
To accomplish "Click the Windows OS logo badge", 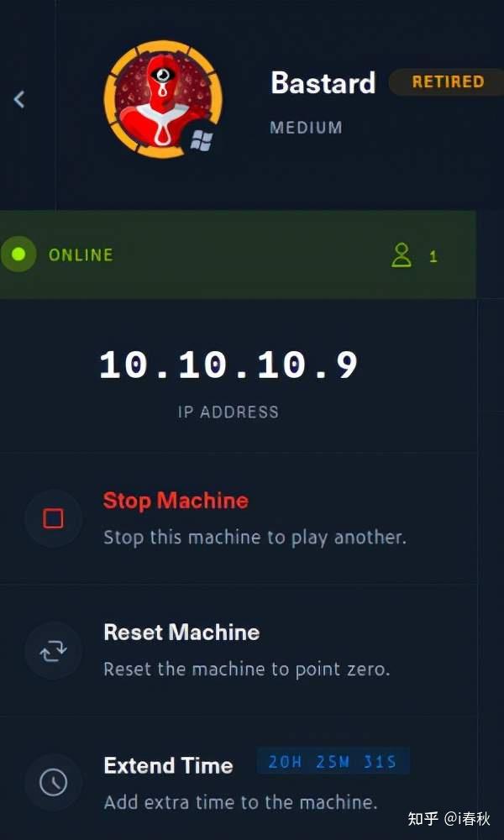I will point(202,141).
